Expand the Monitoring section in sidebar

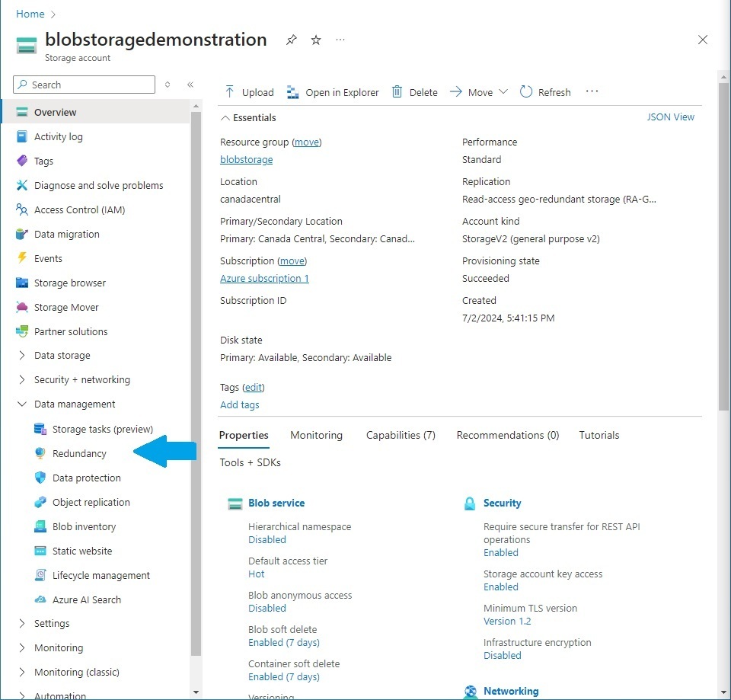[21, 647]
